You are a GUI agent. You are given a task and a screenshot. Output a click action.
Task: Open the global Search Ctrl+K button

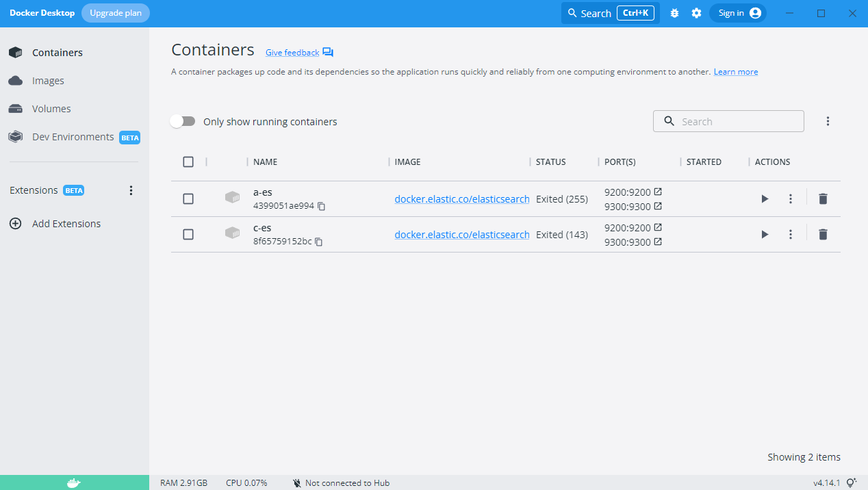610,13
